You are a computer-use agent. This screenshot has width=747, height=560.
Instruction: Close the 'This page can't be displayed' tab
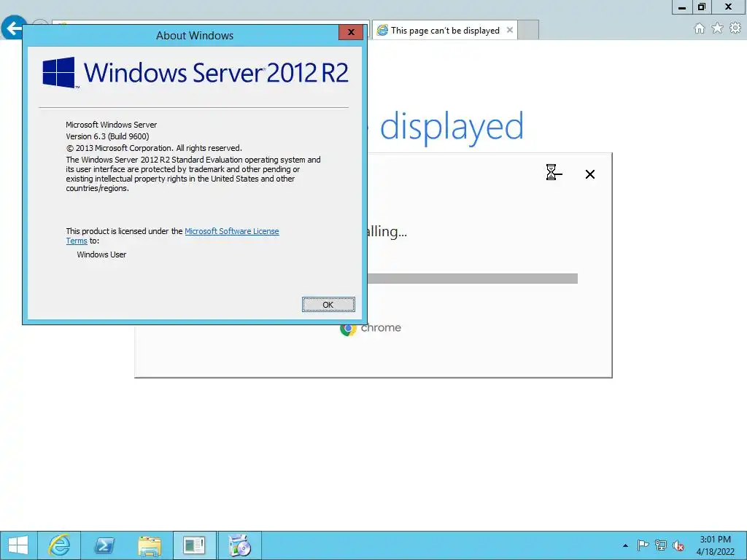pyautogui.click(x=510, y=30)
